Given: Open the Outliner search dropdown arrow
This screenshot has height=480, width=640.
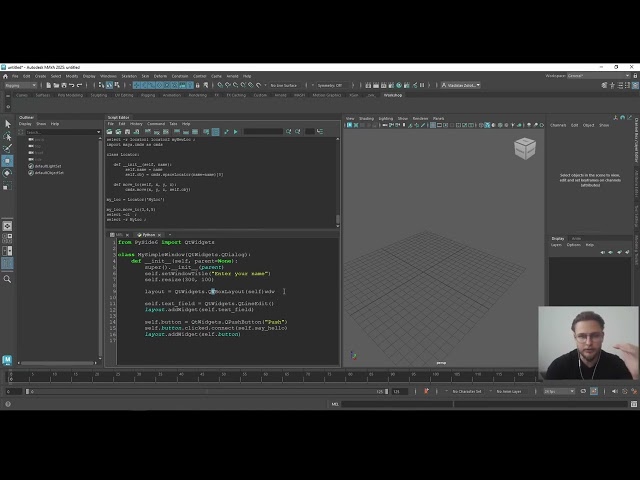Looking at the screenshot, I should pyautogui.click(x=98, y=132).
